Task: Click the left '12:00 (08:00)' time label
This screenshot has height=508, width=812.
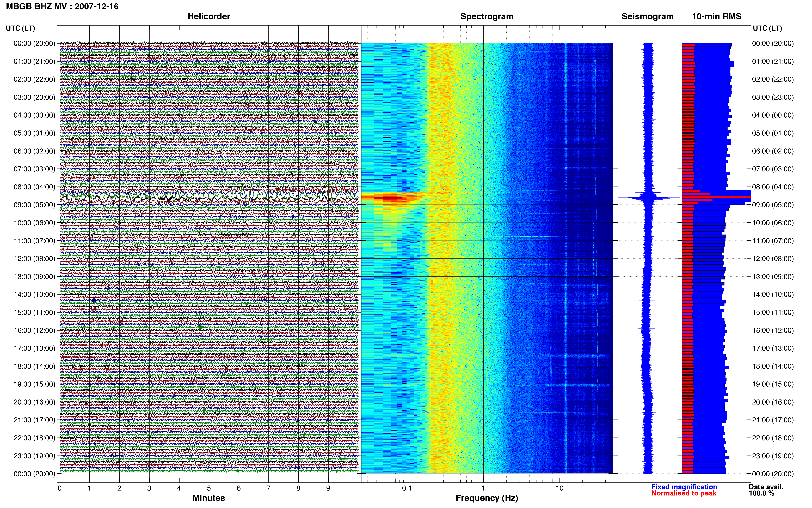Action: (x=34, y=259)
